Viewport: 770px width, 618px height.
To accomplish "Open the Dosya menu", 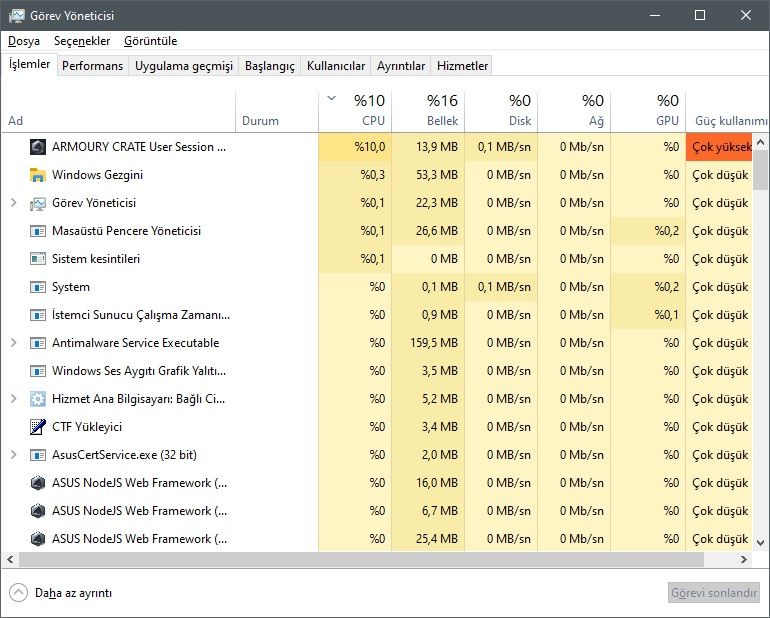I will click(24, 41).
